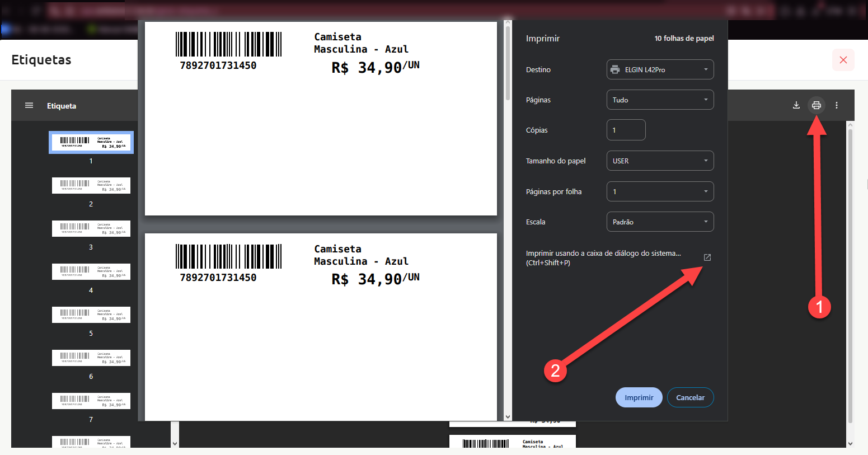Image resolution: width=868 pixels, height=455 pixels.
Task: Expand the Páginas por folha dropdown
Action: [x=660, y=191]
